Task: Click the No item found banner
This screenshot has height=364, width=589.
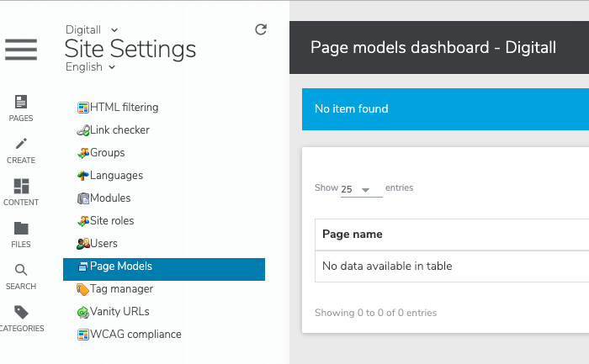Action: point(445,109)
